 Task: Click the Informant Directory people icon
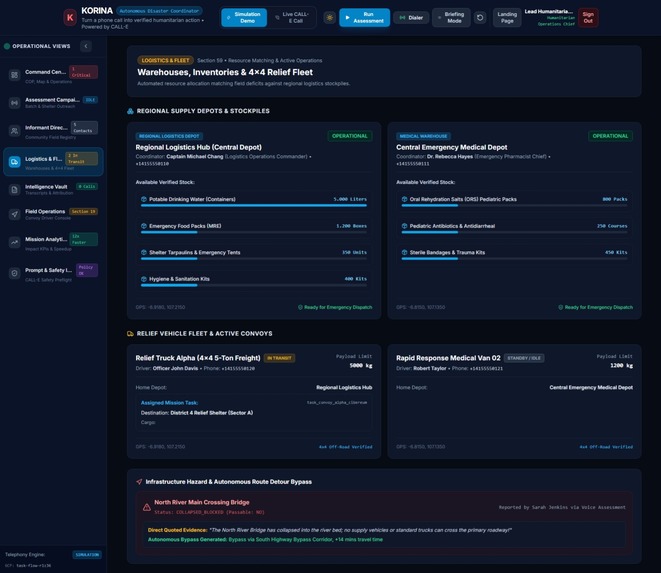coord(14,131)
